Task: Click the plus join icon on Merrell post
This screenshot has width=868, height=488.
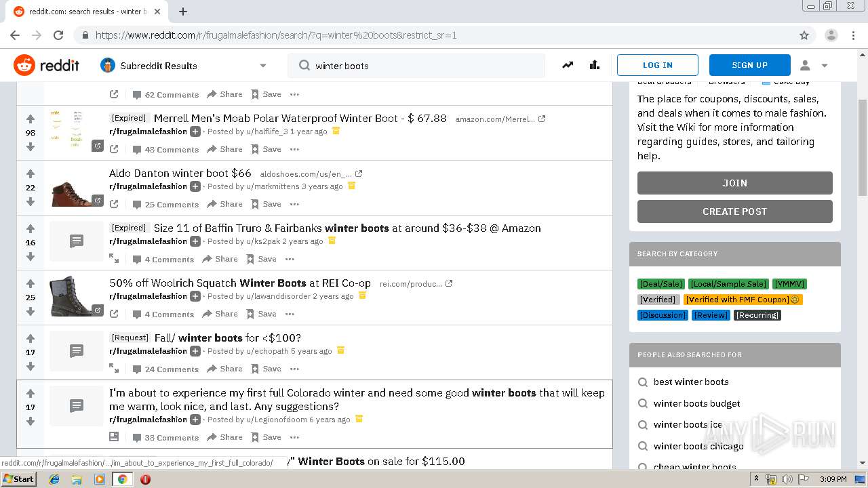Action: pos(195,131)
